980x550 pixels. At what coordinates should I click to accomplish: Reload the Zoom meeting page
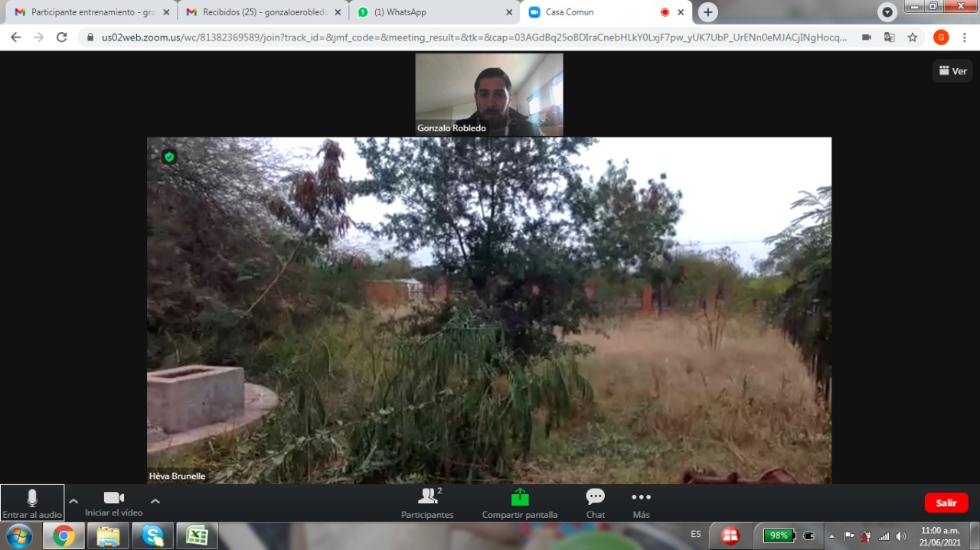[x=62, y=37]
